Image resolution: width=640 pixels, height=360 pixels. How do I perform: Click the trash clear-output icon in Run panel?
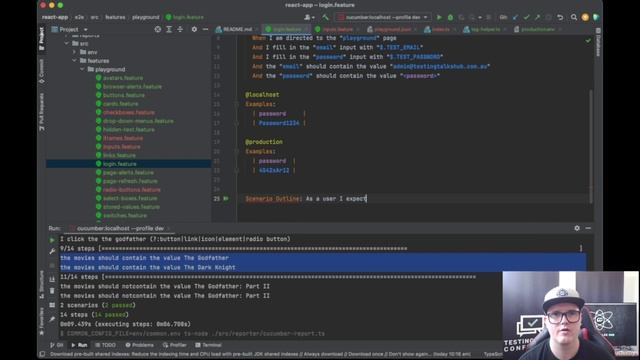coord(52,291)
